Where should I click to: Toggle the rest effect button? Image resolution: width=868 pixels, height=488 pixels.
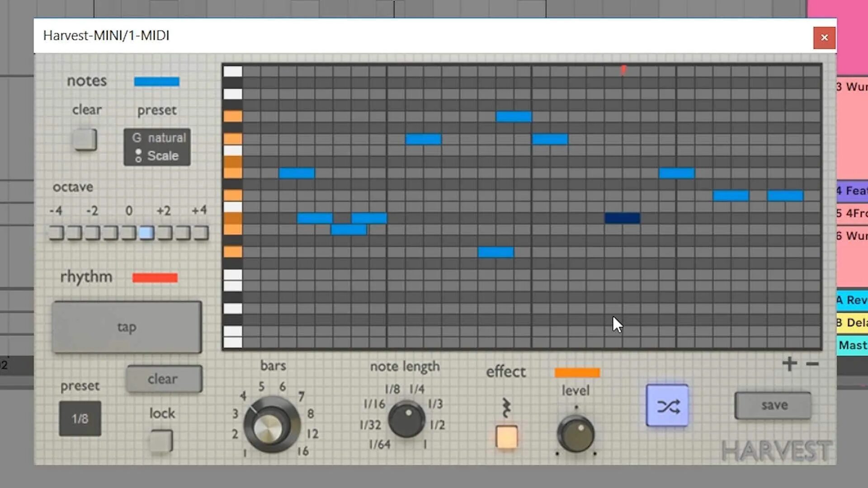[x=506, y=437]
